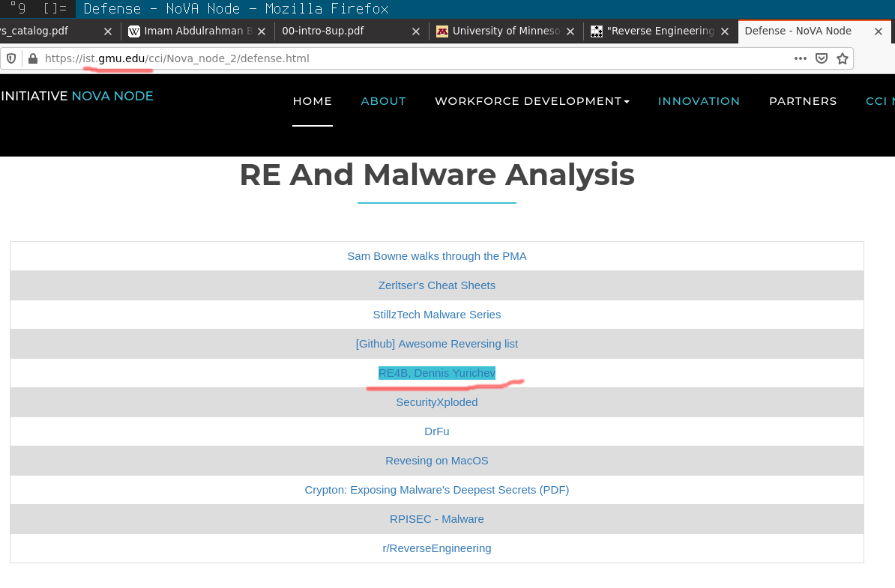895x588 pixels.
Task: Open the DrFu link
Action: tap(437, 431)
